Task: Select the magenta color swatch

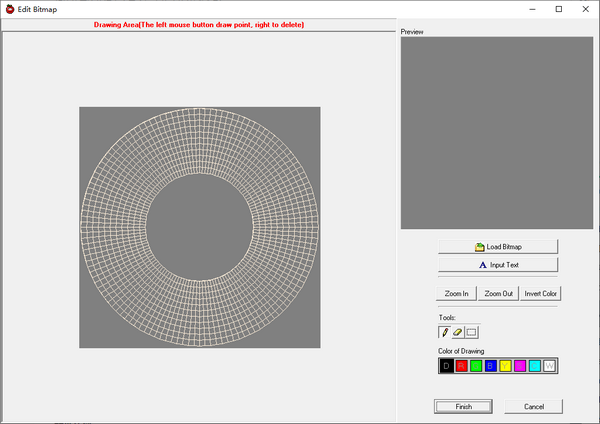Action: [520, 366]
